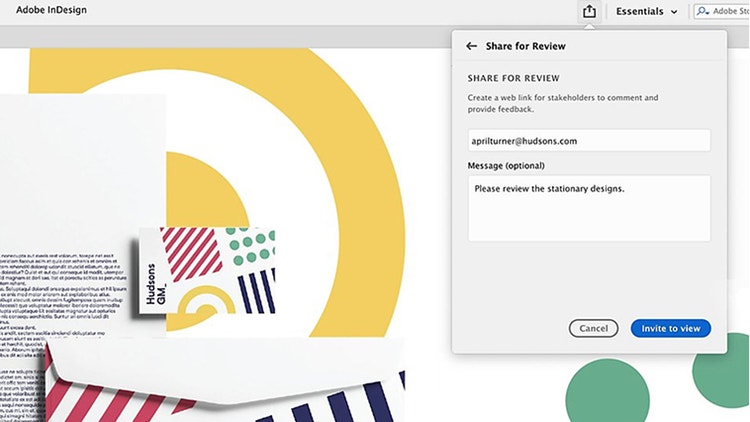Click the Hudsons GM business card

pyautogui.click(x=207, y=271)
